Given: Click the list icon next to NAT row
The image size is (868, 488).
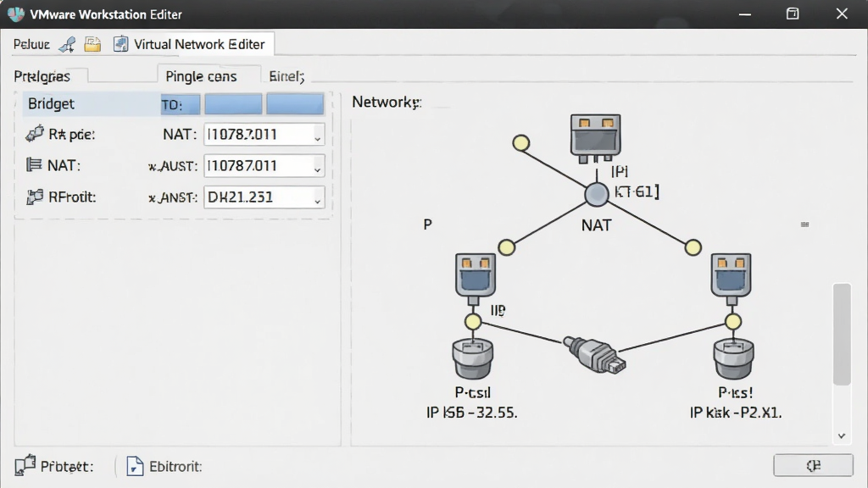Looking at the screenshot, I should pos(34,165).
